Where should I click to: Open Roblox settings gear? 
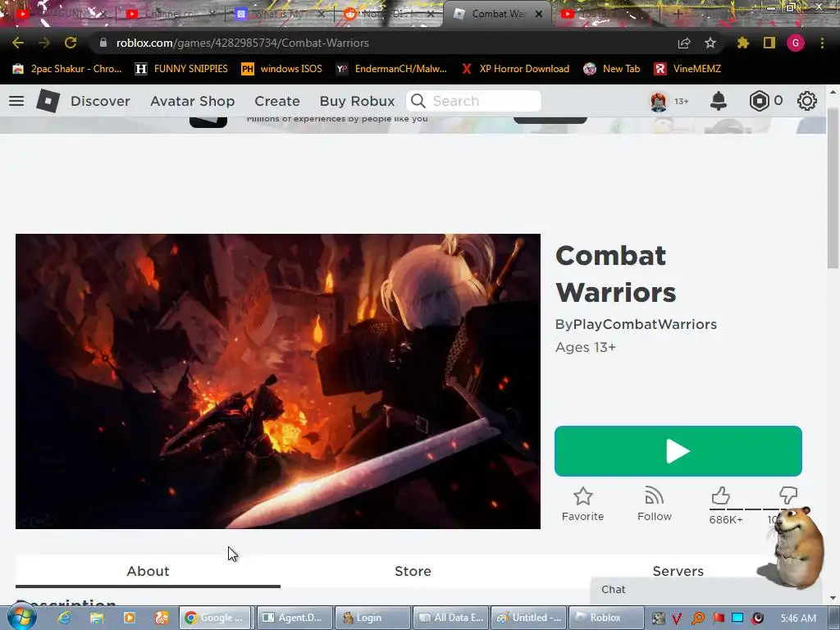(x=807, y=101)
